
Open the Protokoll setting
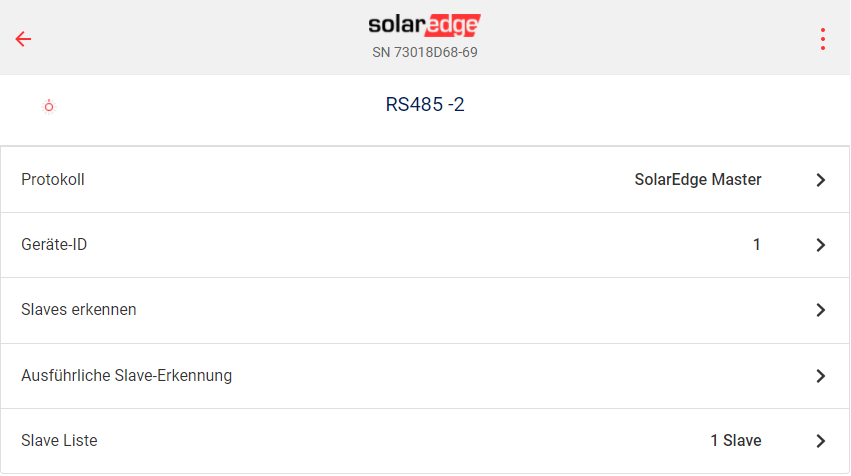53,180
